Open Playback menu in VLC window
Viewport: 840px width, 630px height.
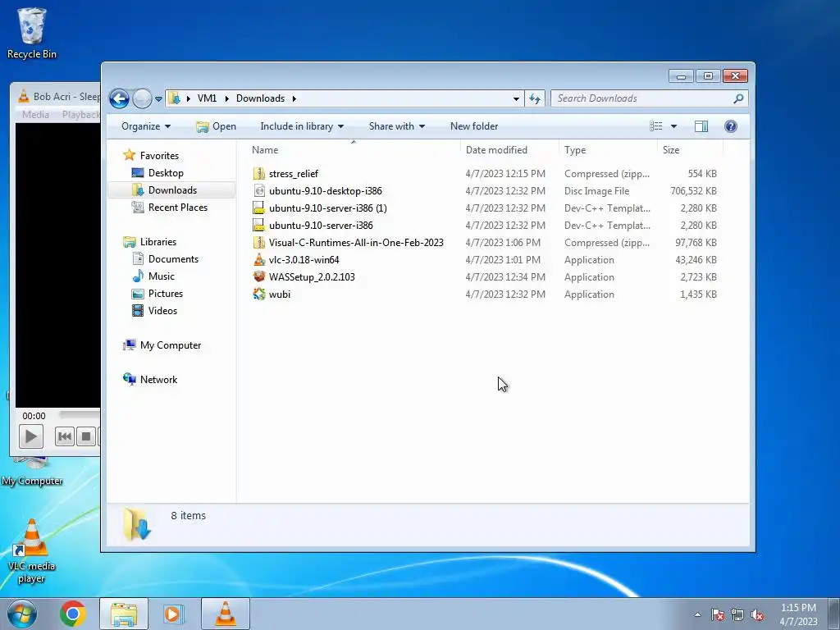coord(81,115)
